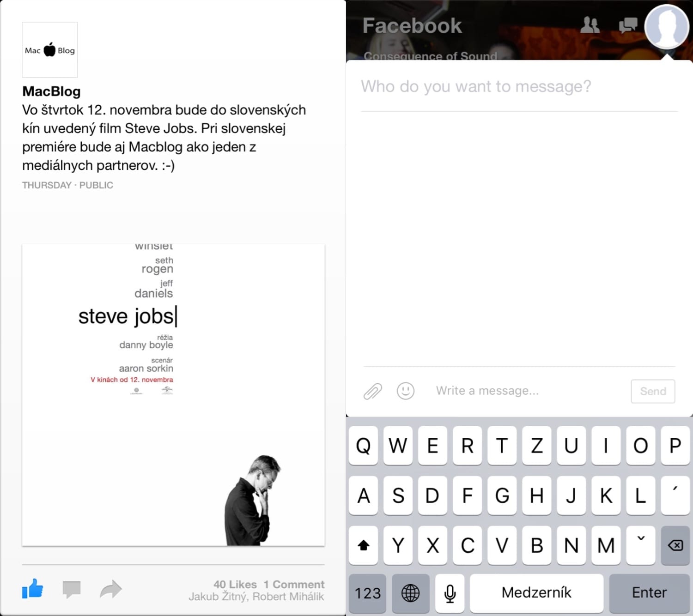Tap the backspace delete key
The height and width of the screenshot is (616, 693).
(675, 545)
